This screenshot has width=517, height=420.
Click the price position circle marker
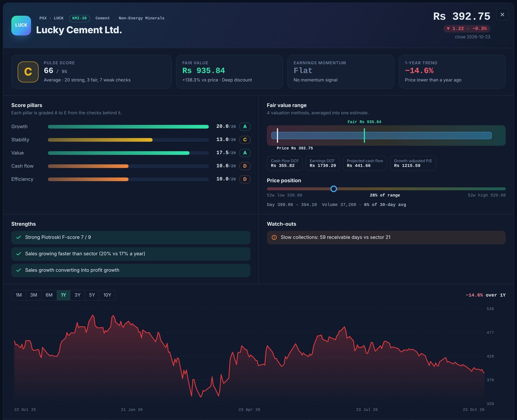pyautogui.click(x=334, y=189)
